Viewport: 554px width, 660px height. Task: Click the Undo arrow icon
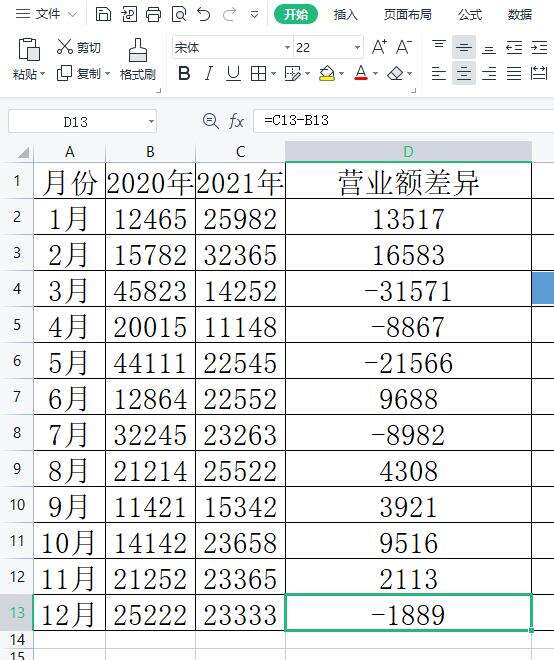pyautogui.click(x=204, y=15)
